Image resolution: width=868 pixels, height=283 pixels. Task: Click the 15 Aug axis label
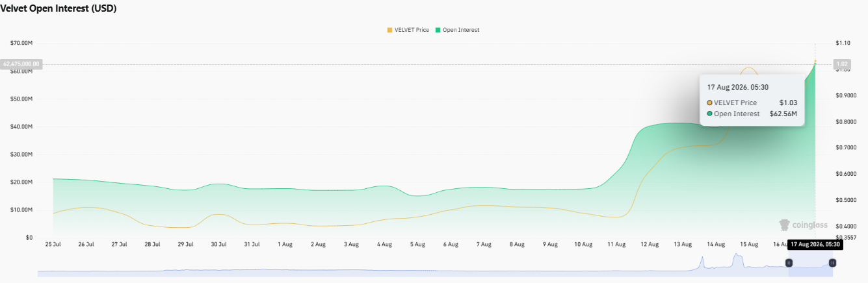749,245
